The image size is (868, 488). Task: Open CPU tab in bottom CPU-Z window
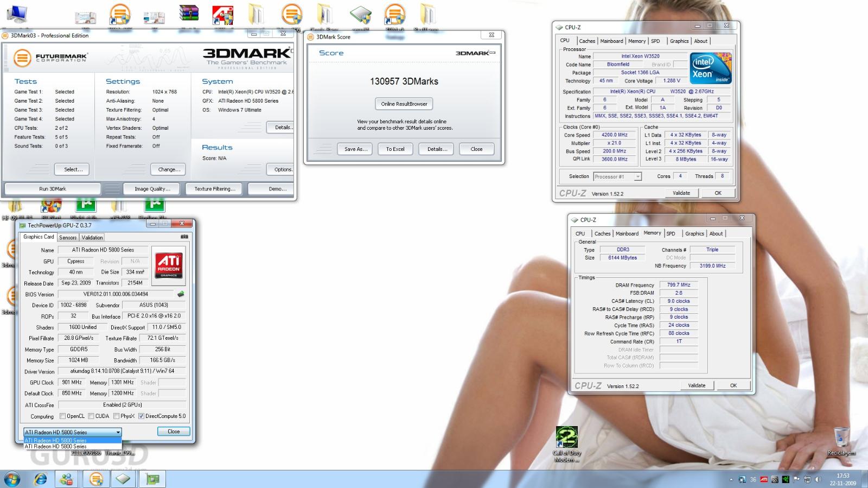tap(580, 233)
